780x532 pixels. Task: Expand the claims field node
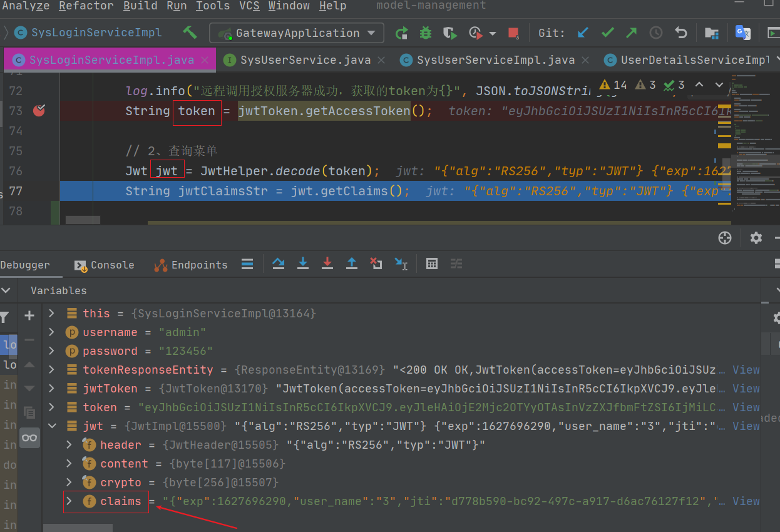(69, 501)
